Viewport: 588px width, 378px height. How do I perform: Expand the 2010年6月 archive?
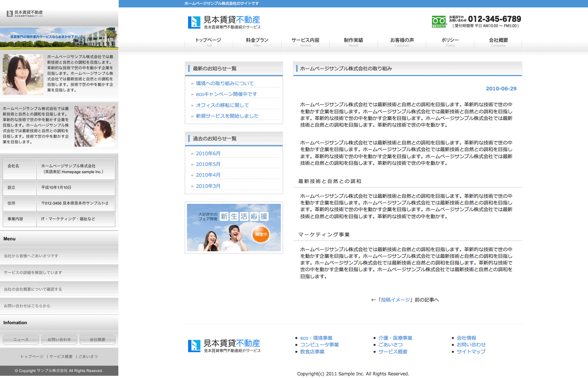[x=208, y=153]
